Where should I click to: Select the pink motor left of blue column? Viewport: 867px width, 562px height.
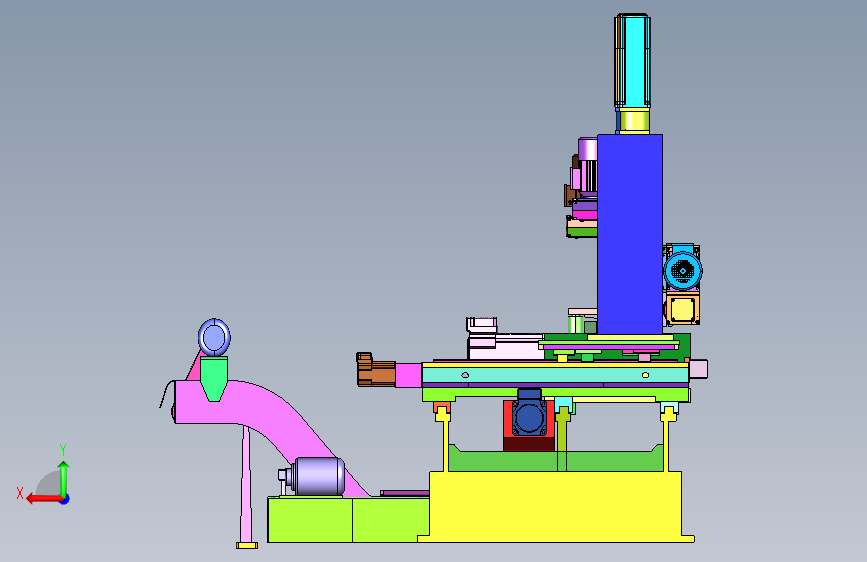(584, 169)
